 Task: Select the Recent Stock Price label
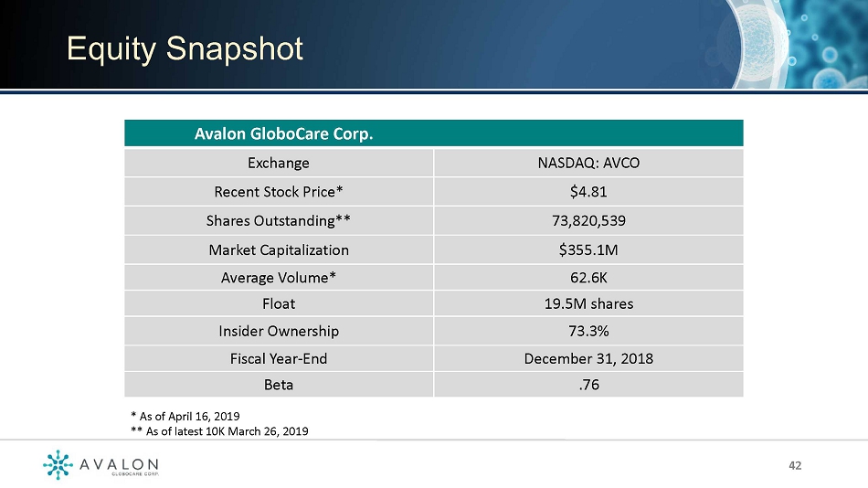[x=279, y=192]
